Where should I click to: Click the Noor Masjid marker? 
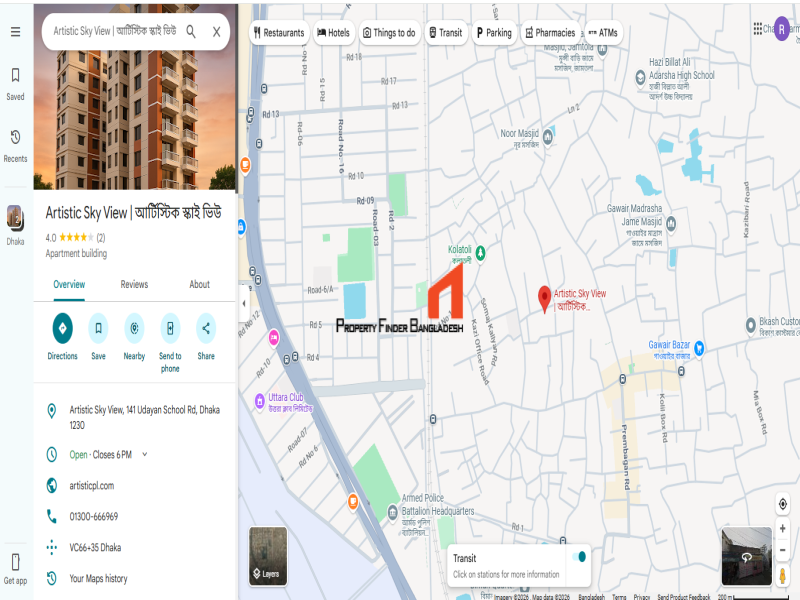click(x=547, y=137)
